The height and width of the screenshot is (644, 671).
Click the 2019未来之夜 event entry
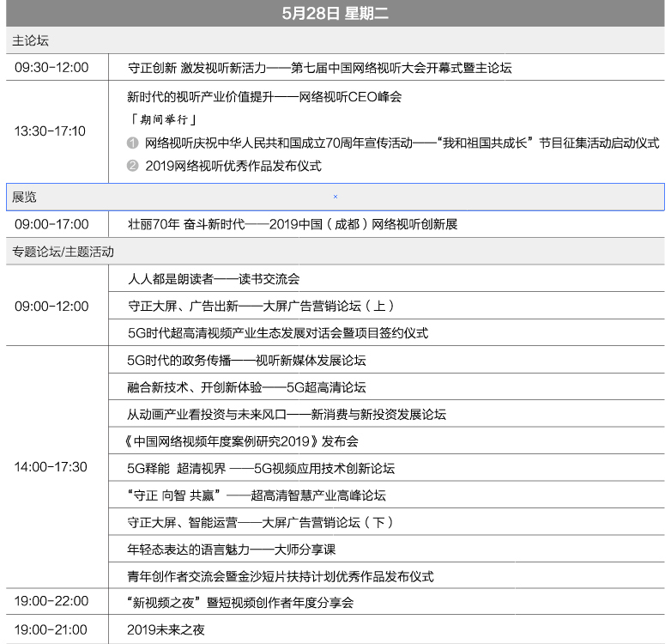(x=166, y=629)
